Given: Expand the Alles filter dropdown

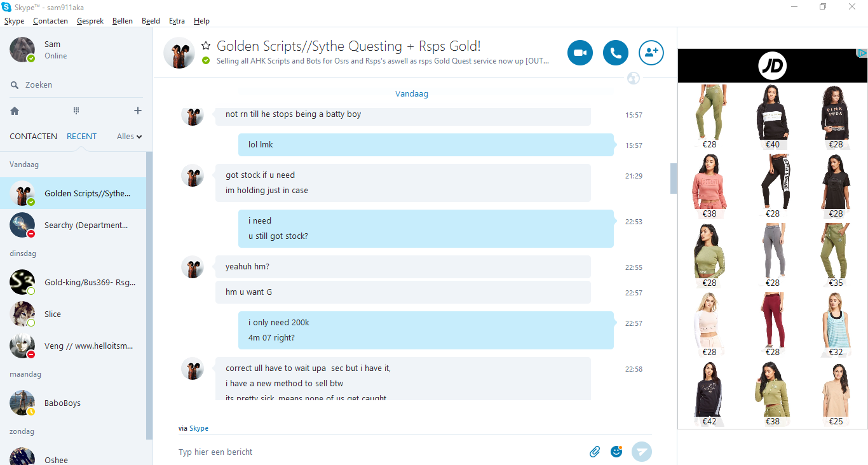Looking at the screenshot, I should pos(130,136).
